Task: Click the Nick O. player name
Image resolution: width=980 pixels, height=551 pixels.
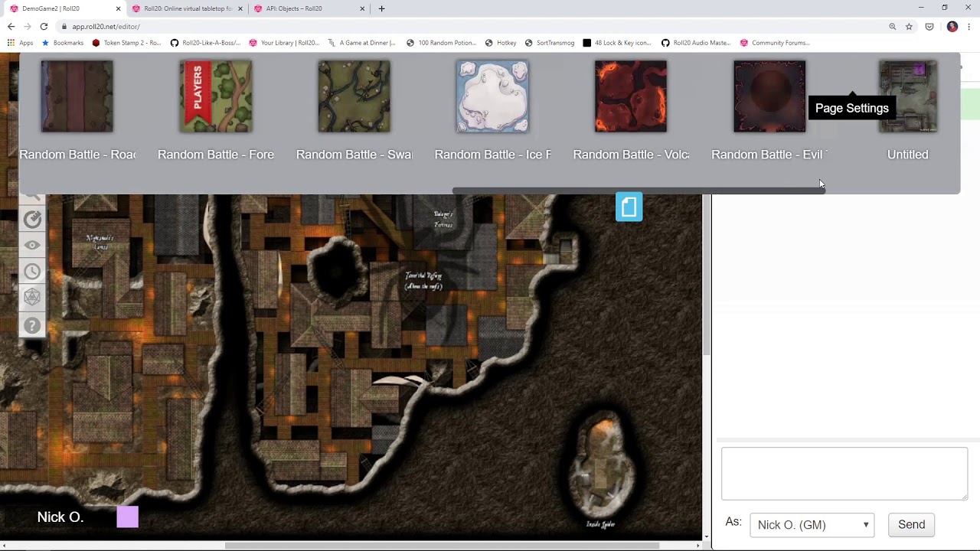Action: pos(60,517)
